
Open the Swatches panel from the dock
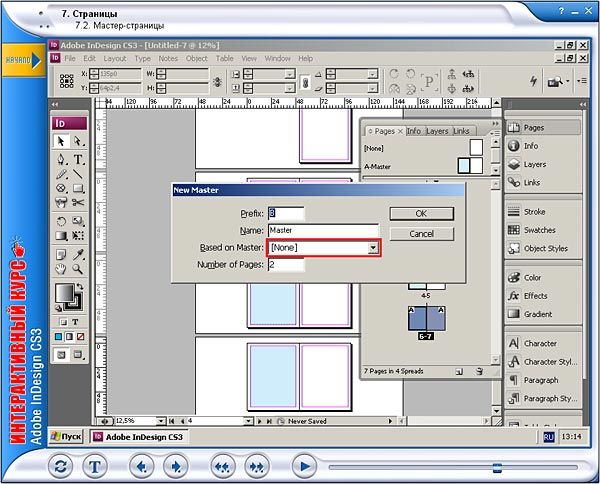click(543, 230)
